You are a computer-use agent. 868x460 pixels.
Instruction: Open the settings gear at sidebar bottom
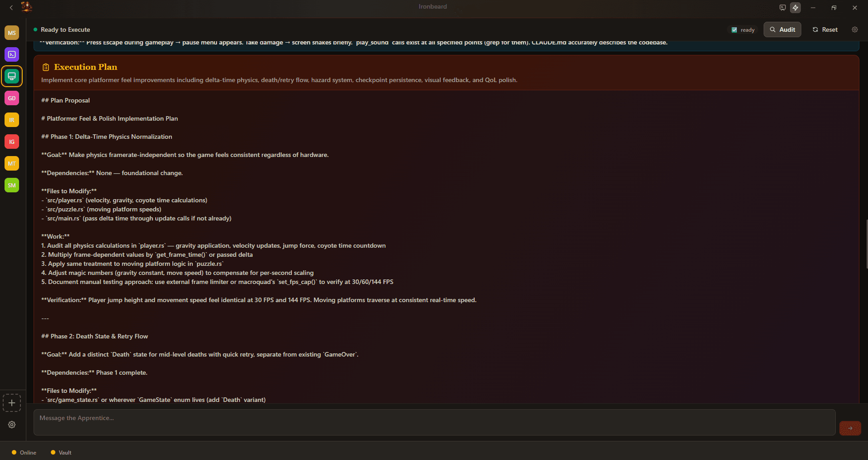tap(12, 425)
